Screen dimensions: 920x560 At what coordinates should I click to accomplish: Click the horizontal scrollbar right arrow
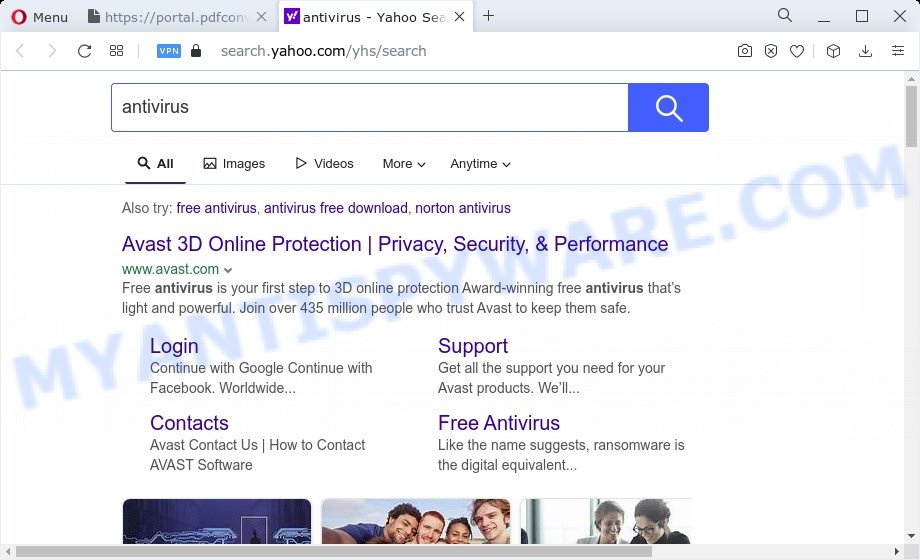[x=897, y=552]
